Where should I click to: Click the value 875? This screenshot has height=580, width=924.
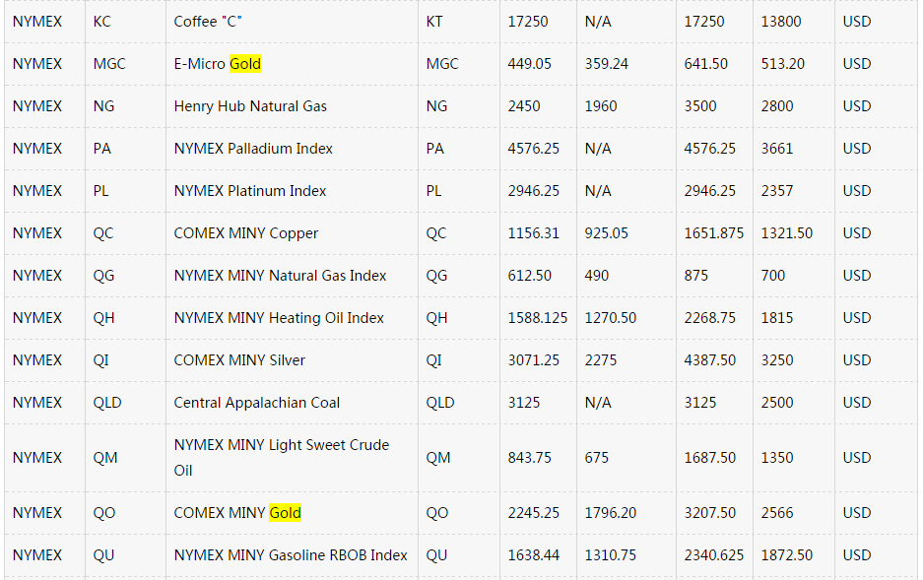click(x=695, y=276)
